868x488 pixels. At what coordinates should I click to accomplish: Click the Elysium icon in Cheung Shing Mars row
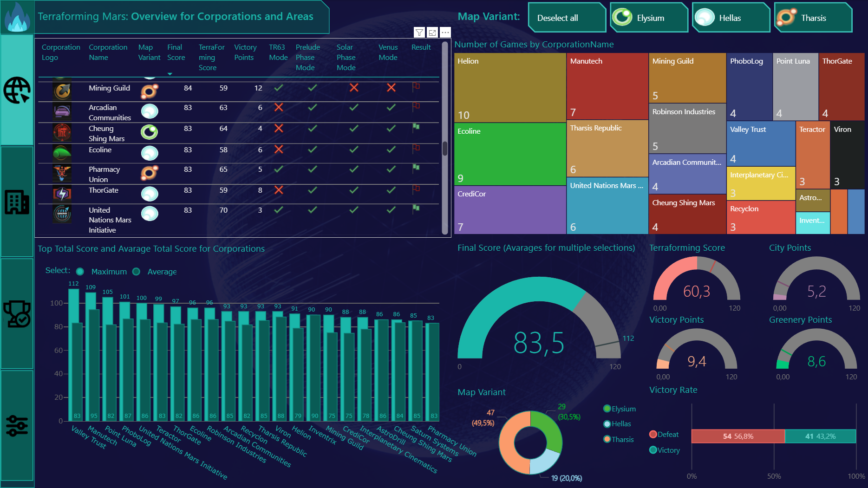(x=150, y=132)
